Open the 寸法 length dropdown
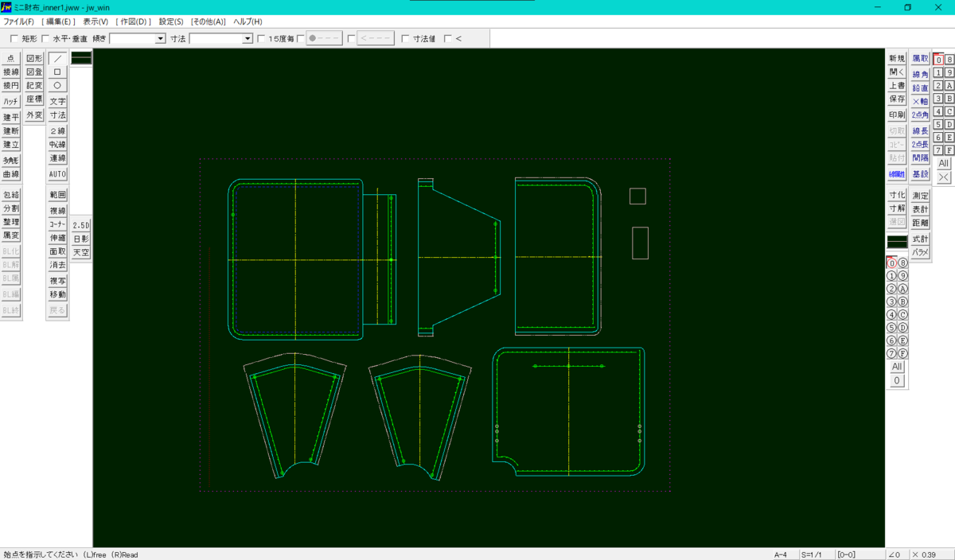This screenshot has width=955, height=560. [248, 38]
